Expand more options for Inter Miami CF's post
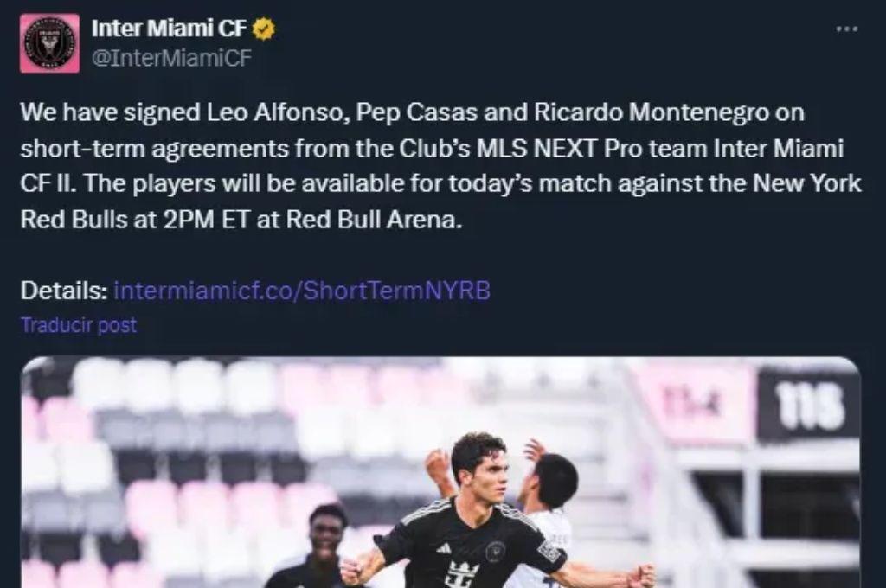This screenshot has height=588, width=886. tap(845, 27)
